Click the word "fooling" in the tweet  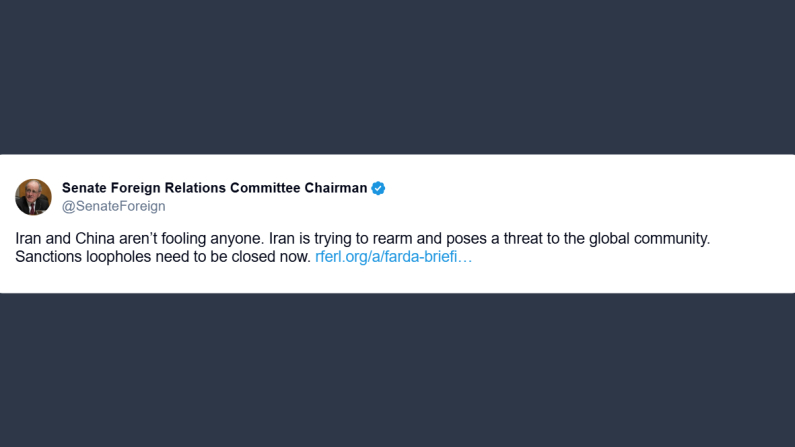[209, 239]
